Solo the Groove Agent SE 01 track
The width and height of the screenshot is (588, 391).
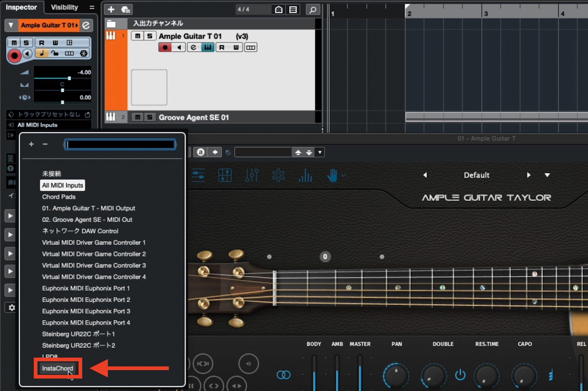coord(149,117)
